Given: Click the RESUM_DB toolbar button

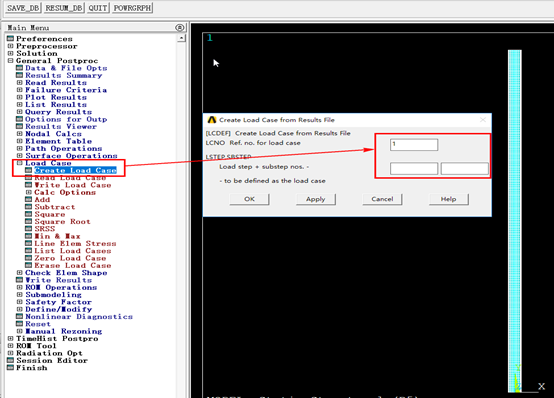Looking at the screenshot, I should pyautogui.click(x=64, y=8).
